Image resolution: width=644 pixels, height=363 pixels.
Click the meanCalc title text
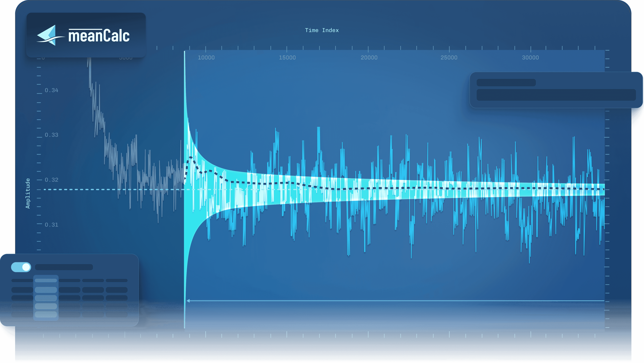click(99, 36)
